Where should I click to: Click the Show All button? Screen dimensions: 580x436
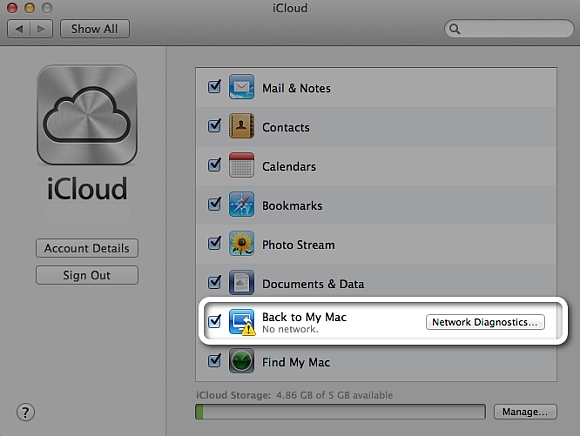coord(95,29)
